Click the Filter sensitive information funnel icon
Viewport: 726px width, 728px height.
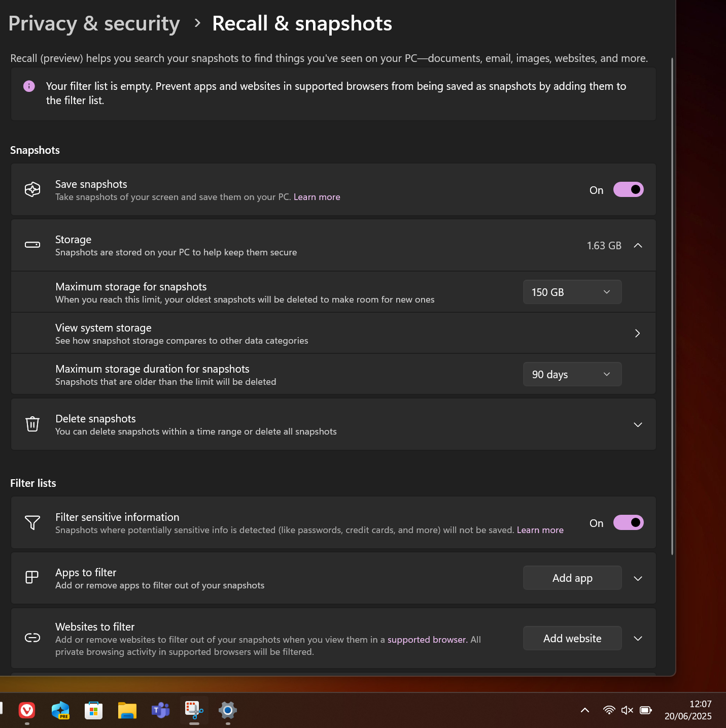32,522
